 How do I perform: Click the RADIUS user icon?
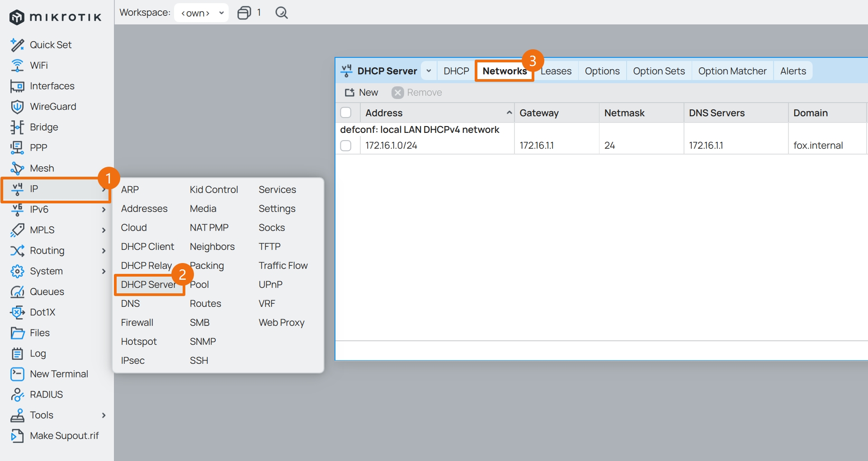[17, 395]
